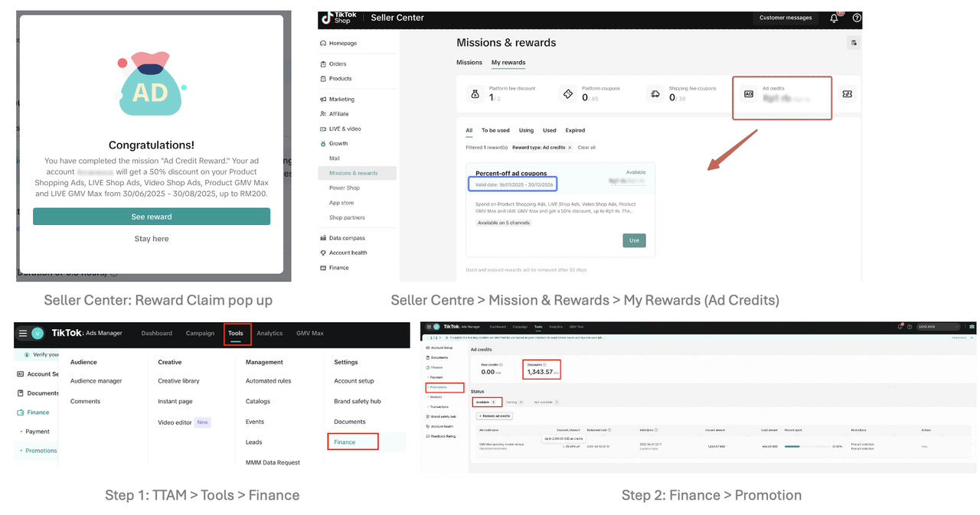Open Power Shop in the sidebar

[345, 187]
